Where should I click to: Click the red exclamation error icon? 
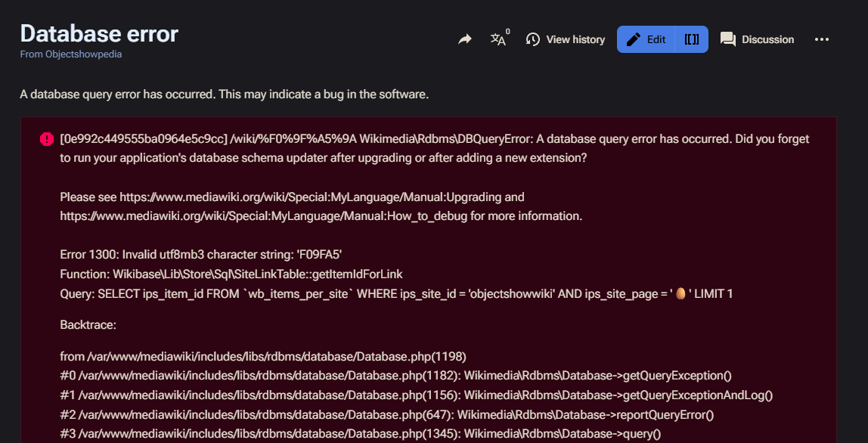[47, 139]
